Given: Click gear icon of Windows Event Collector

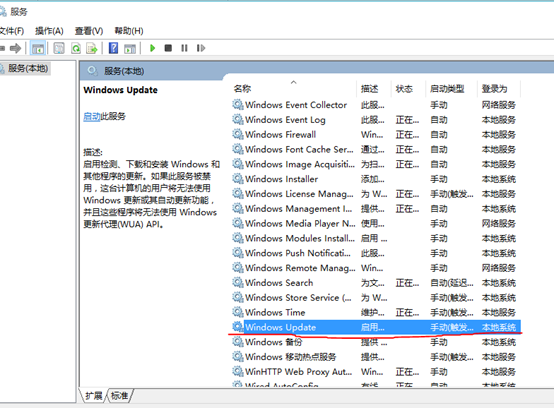Looking at the screenshot, I should point(238,105).
